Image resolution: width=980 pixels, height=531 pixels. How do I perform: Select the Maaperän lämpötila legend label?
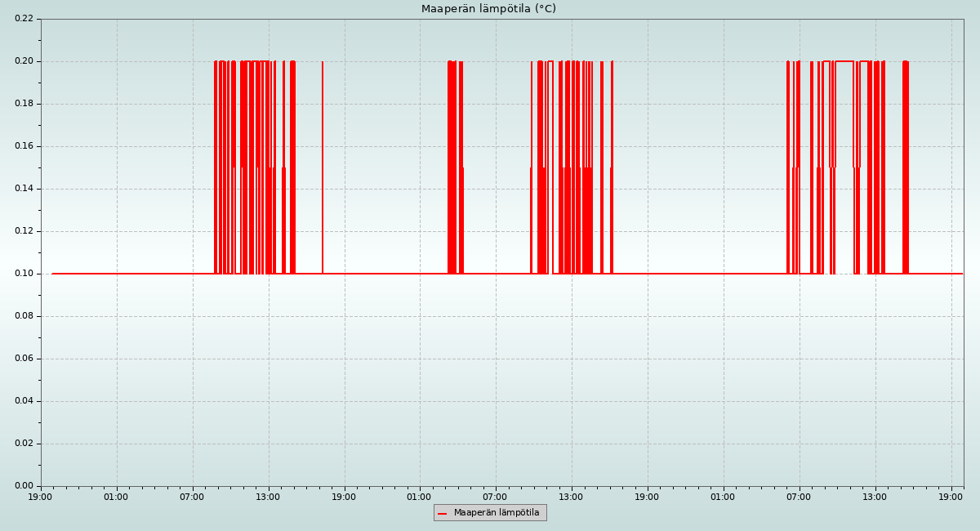click(x=497, y=513)
